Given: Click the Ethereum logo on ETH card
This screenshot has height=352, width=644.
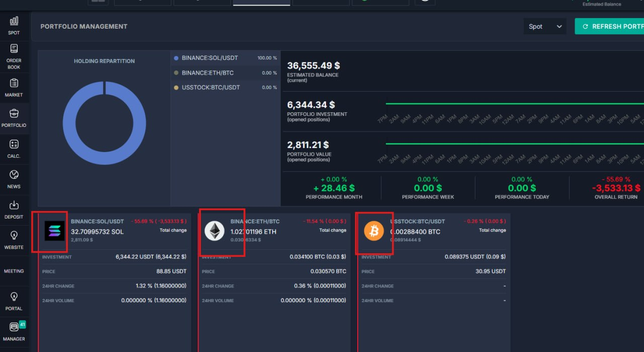Looking at the screenshot, I should coord(214,231).
